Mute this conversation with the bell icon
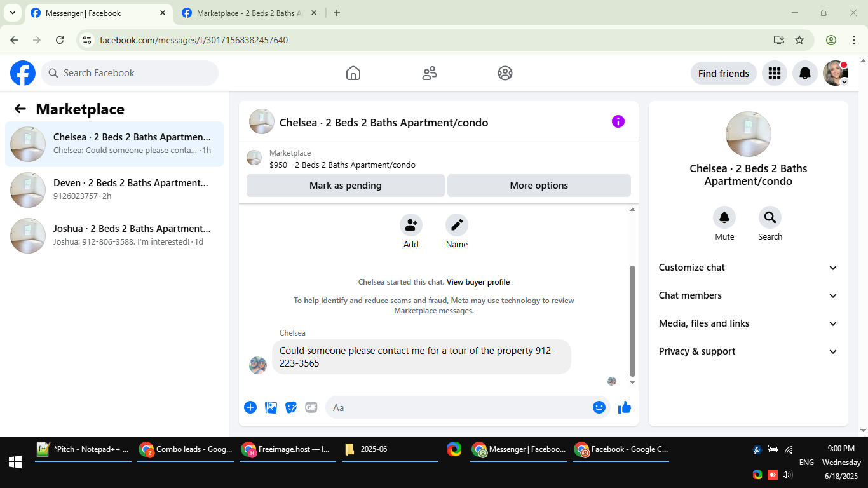This screenshot has height=488, width=868. tap(724, 218)
